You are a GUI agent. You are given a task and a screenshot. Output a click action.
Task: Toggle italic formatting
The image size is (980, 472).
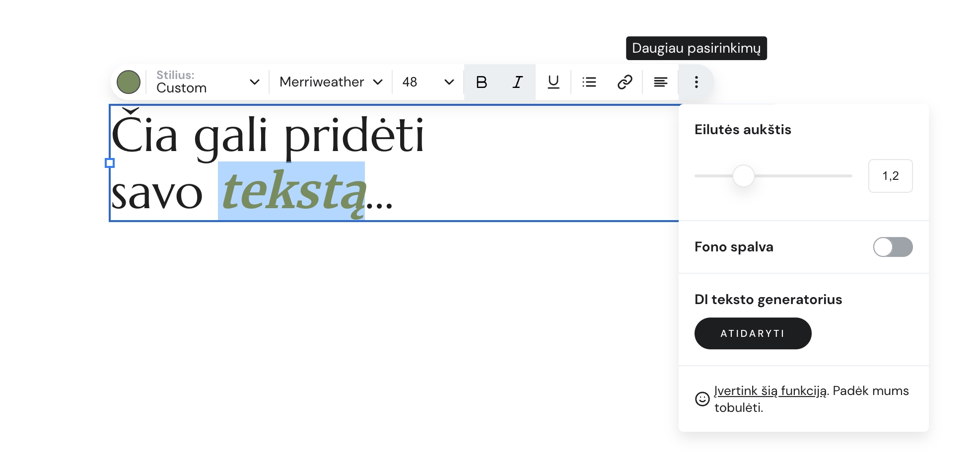point(517,82)
